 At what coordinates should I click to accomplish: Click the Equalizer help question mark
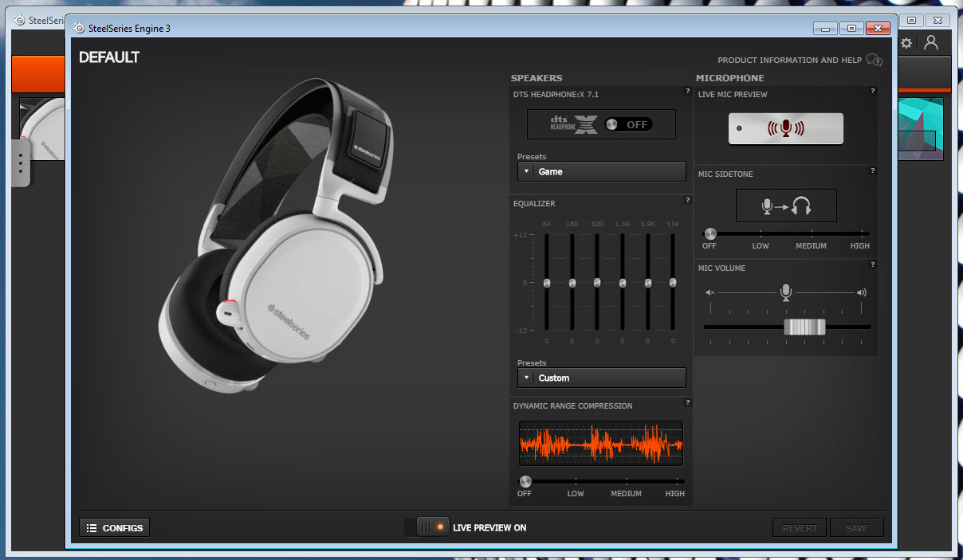687,200
